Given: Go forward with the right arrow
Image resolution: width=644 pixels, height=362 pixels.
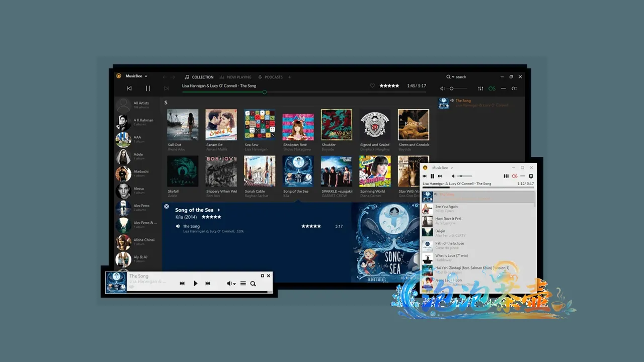Looking at the screenshot, I should coord(173,77).
